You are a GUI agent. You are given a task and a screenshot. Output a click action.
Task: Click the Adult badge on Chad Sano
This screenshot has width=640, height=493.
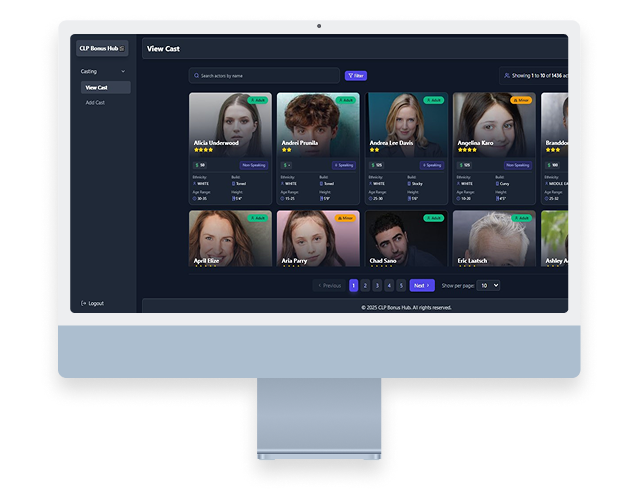pyautogui.click(x=434, y=217)
